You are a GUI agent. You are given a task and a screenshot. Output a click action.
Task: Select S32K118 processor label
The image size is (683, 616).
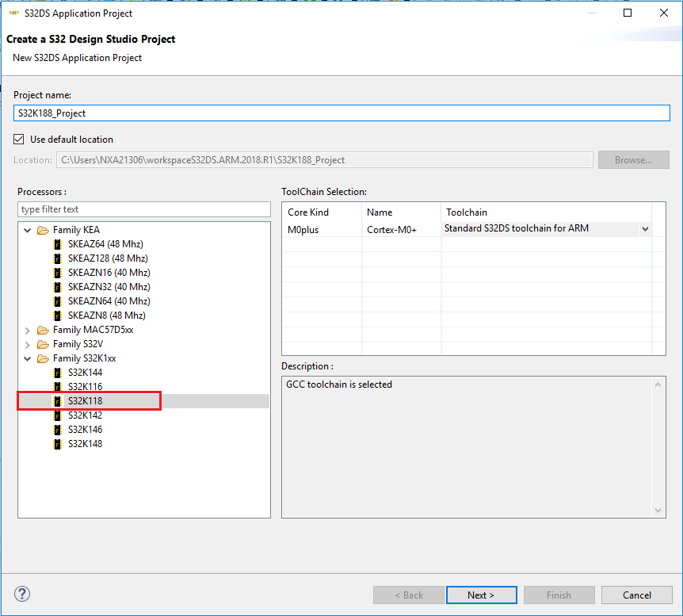coord(85,401)
